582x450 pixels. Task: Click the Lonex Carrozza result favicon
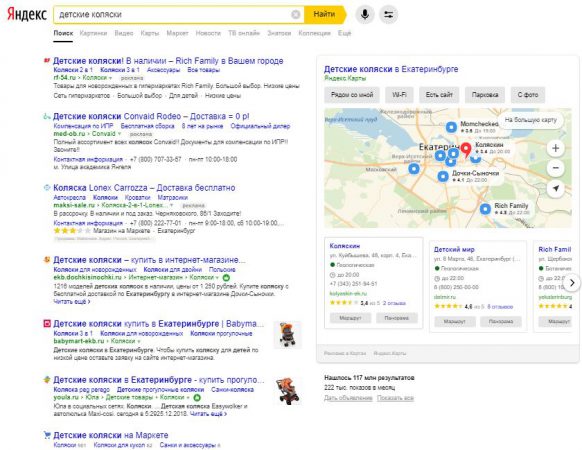point(47,188)
